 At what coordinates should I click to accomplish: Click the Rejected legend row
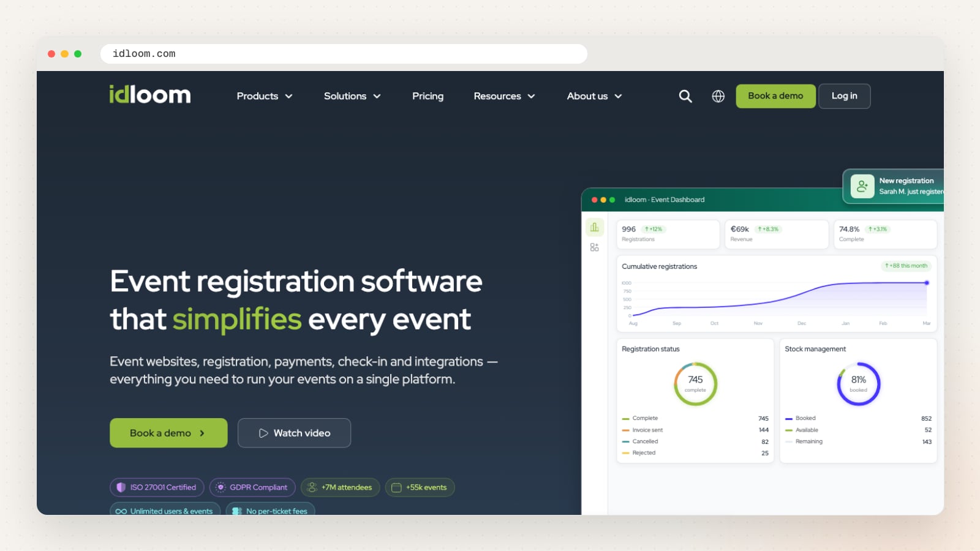(x=695, y=453)
